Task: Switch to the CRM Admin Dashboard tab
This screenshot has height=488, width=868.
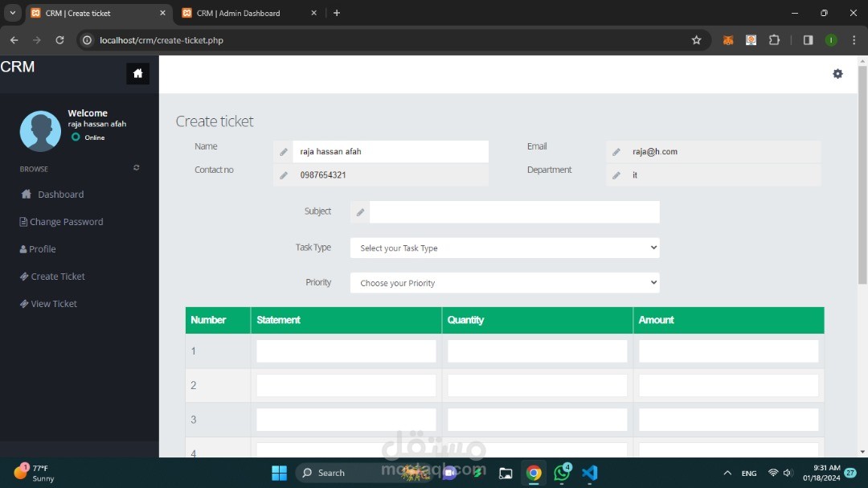Action: coord(250,13)
